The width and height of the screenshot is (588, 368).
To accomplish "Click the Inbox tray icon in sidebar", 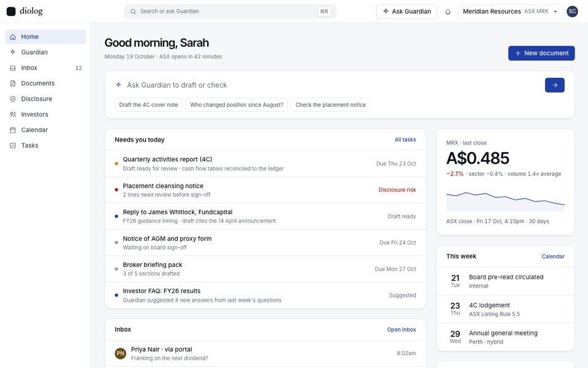I will pyautogui.click(x=13, y=68).
